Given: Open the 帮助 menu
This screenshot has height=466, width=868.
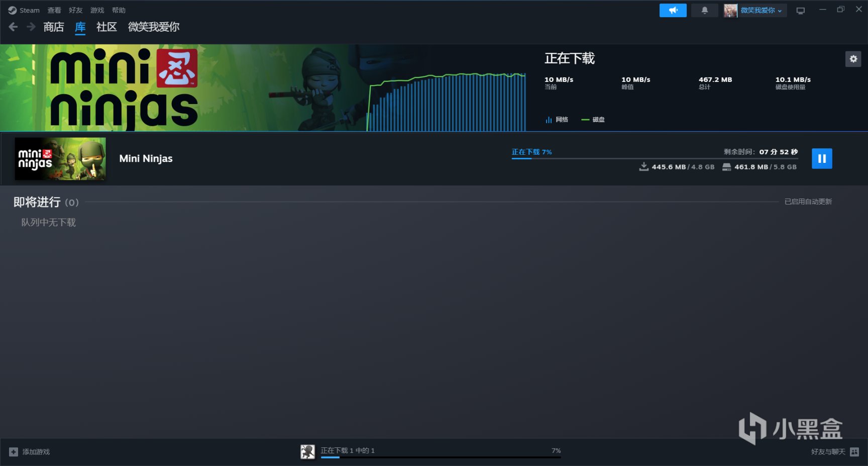Looking at the screenshot, I should point(119,10).
